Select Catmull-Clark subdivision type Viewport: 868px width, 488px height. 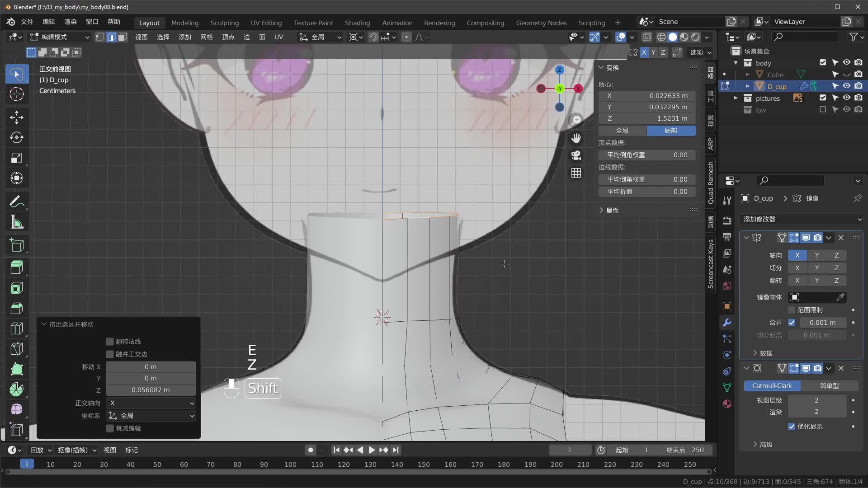coord(772,386)
